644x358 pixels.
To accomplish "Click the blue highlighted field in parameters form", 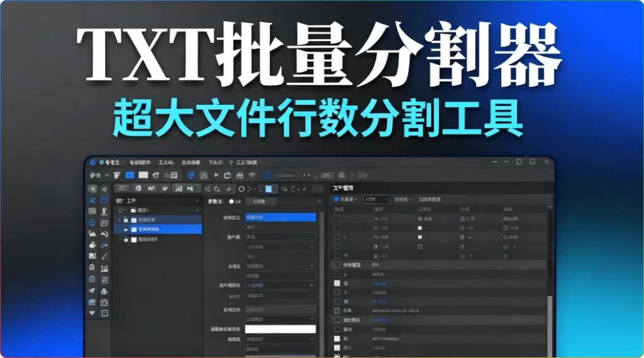I will coord(280,217).
